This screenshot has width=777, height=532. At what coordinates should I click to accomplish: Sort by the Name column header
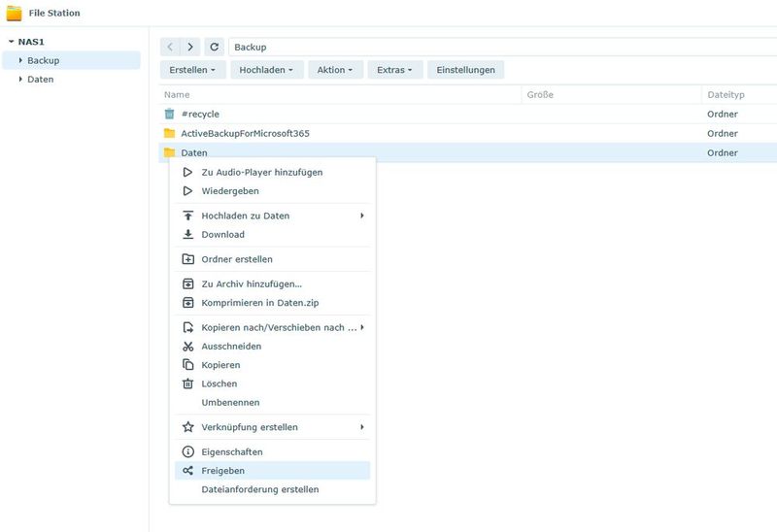tap(341, 94)
